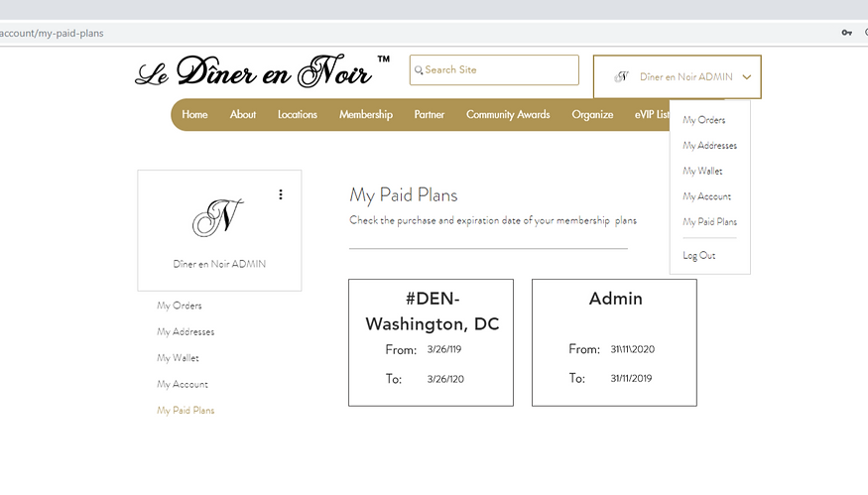Focus the Search Site field

[x=494, y=69]
